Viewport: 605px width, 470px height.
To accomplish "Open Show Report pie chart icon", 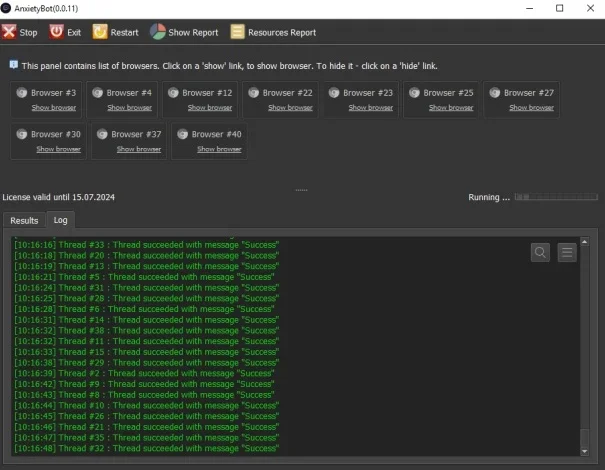I will click(x=158, y=32).
